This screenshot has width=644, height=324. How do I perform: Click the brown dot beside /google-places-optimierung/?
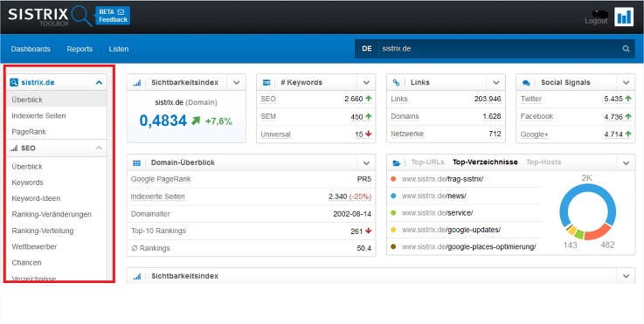pyautogui.click(x=393, y=246)
